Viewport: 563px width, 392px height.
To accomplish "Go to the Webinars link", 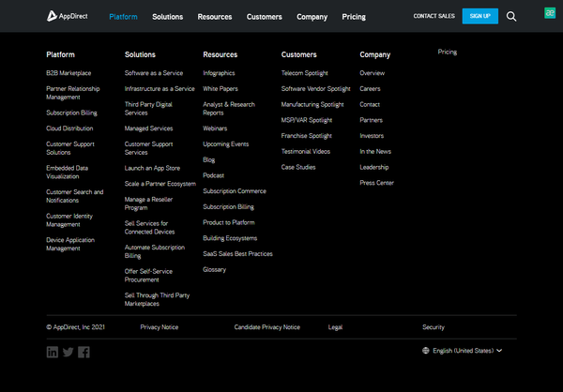I will (x=215, y=128).
